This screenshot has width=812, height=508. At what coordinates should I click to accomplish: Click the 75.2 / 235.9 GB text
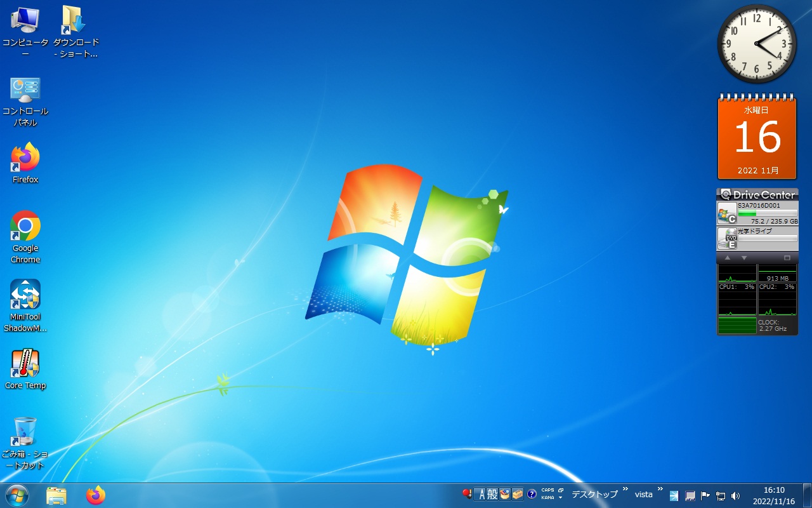(x=774, y=222)
